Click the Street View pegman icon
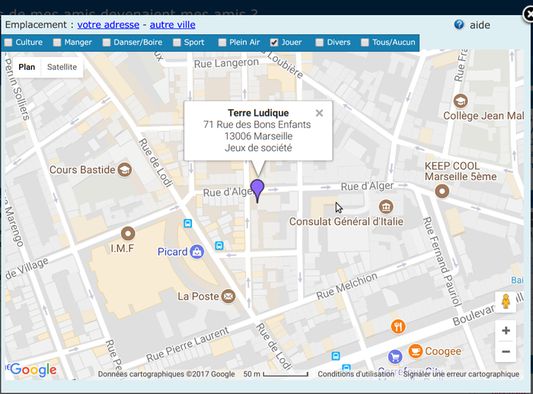Screen dimensions: 533x394 [506, 302]
